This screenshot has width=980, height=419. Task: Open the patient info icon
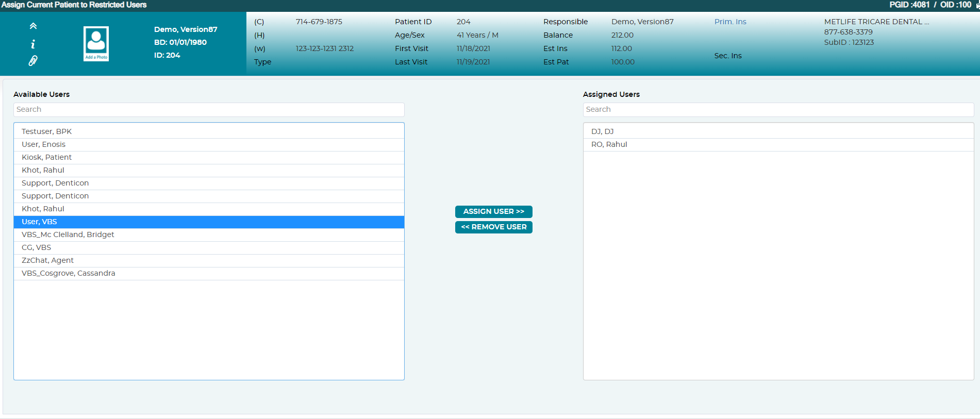coord(33,44)
